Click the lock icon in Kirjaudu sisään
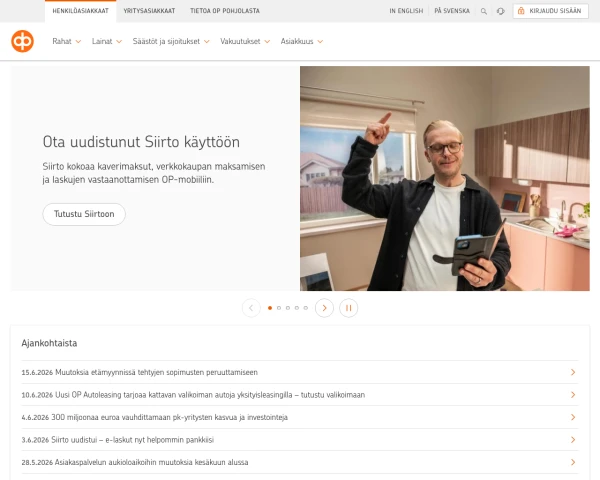Viewport: 600px width, 480px height. pos(521,11)
